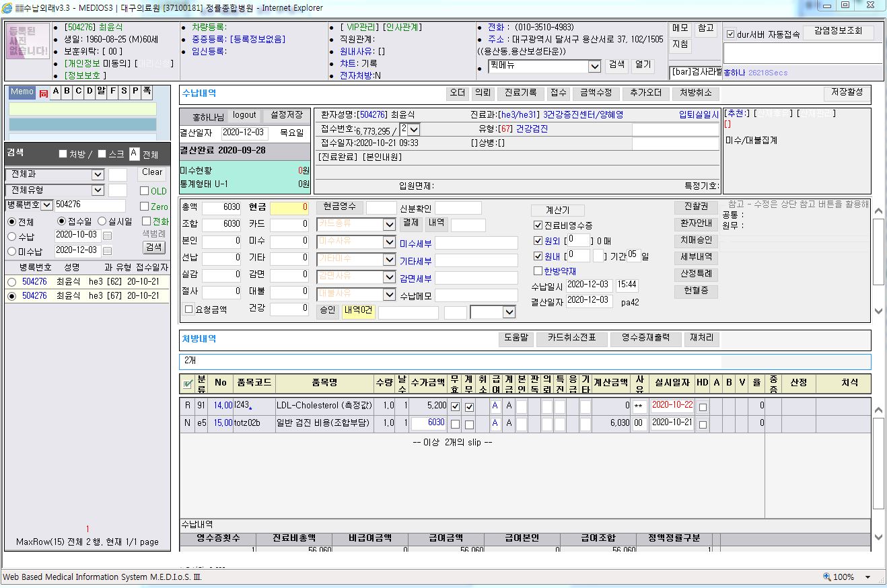Viewport: 887px width, 588px height.
Task: Click select-all checkmark icon in prescription table header
Action: 188,383
